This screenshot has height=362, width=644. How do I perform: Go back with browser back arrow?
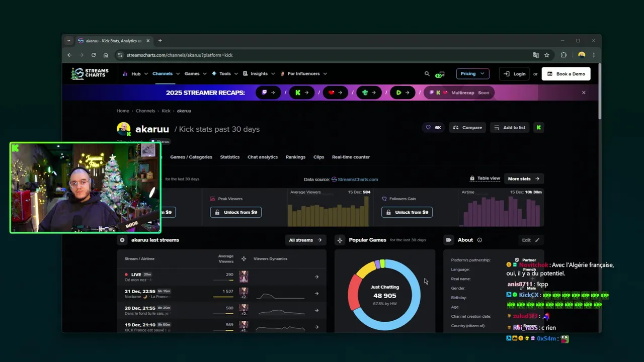click(x=69, y=55)
